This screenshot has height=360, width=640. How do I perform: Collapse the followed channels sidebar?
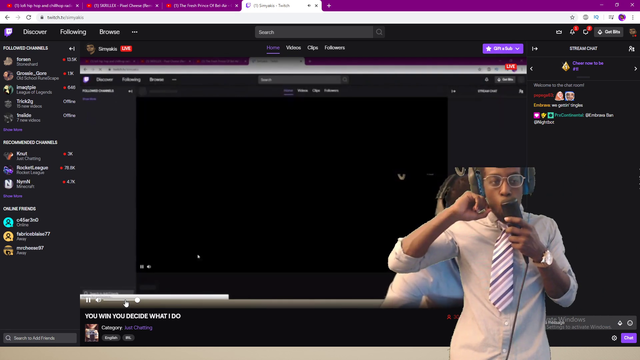(x=72, y=48)
